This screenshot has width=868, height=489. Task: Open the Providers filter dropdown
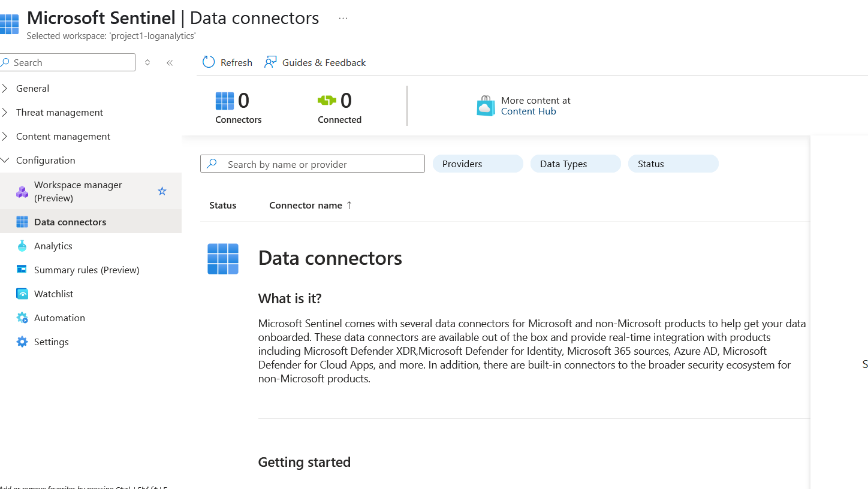point(478,164)
